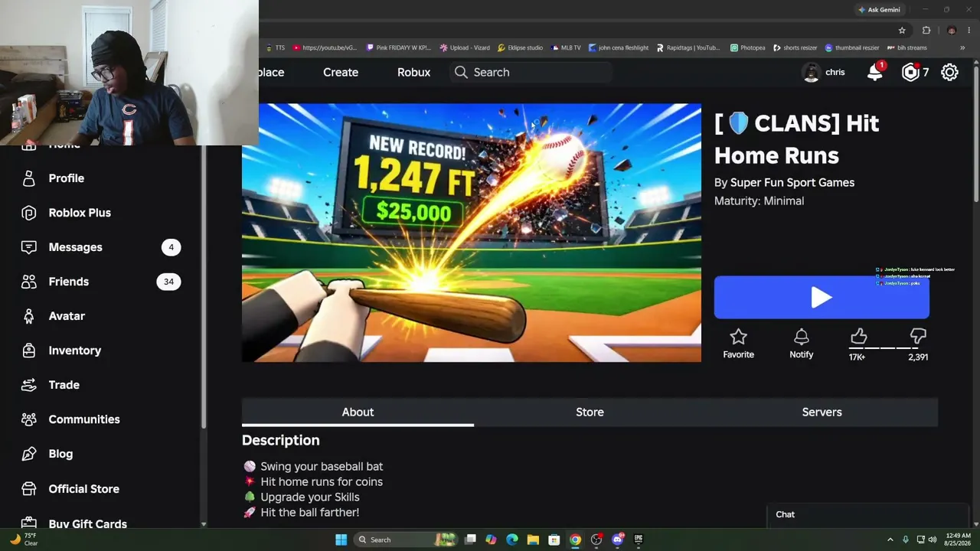This screenshot has width=980, height=551.
Task: Open the Eklipse studio bookmark
Action: pos(520,47)
